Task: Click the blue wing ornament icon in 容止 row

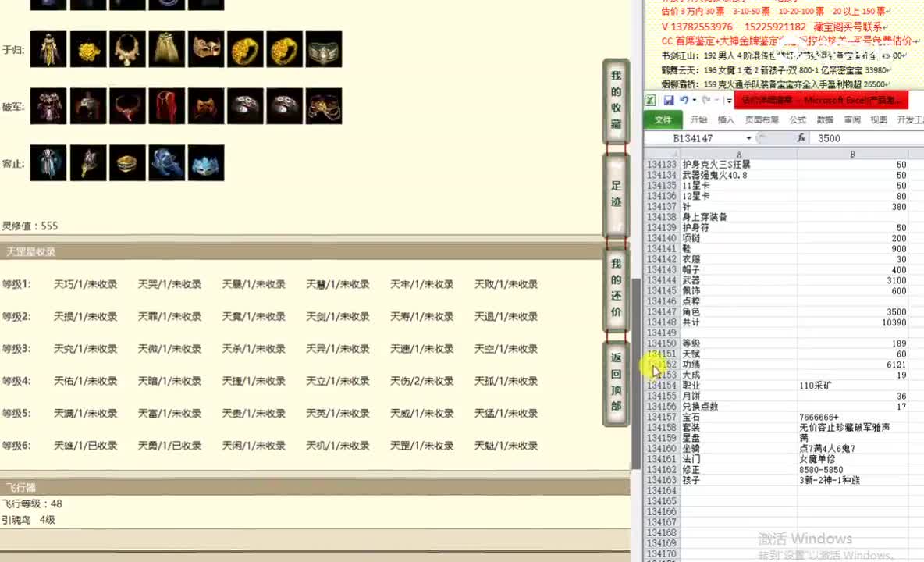Action: [167, 162]
